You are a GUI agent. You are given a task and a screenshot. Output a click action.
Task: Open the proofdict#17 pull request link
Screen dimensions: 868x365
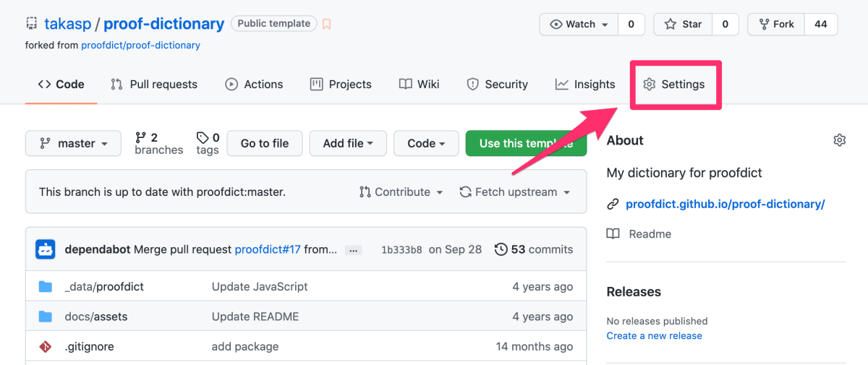click(268, 249)
